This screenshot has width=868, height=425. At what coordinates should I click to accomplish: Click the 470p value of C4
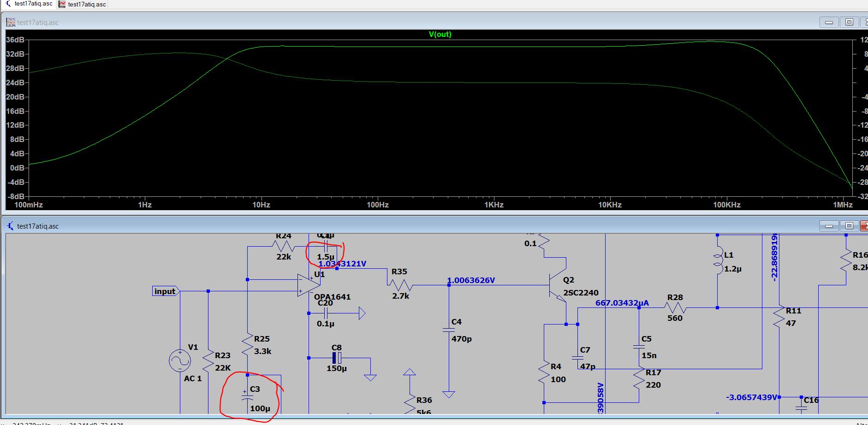(x=462, y=339)
